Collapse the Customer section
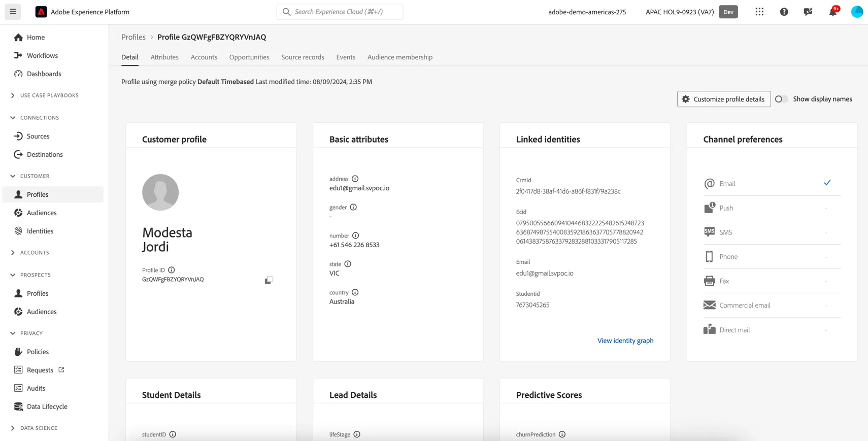Image resolution: width=868 pixels, height=441 pixels. [13, 176]
